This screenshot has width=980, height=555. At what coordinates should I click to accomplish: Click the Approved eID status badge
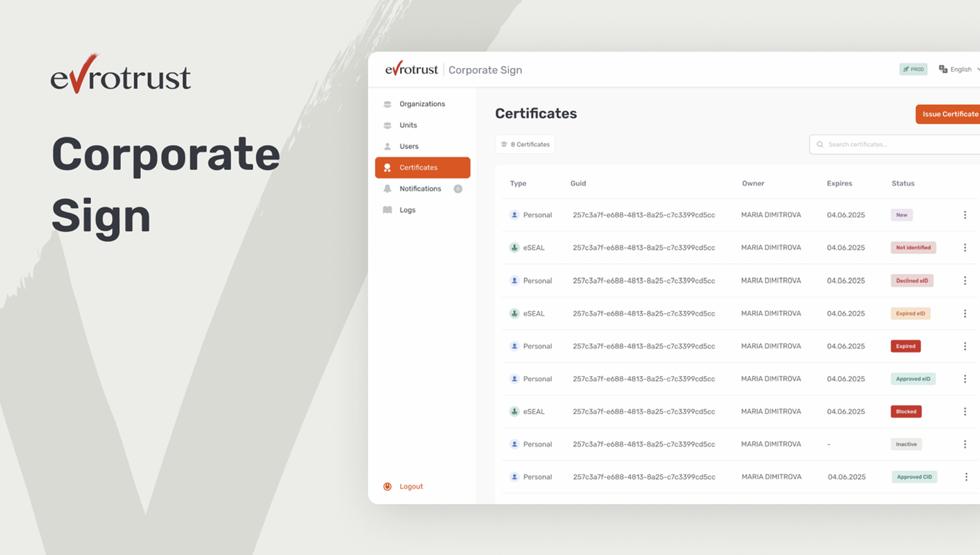click(913, 379)
